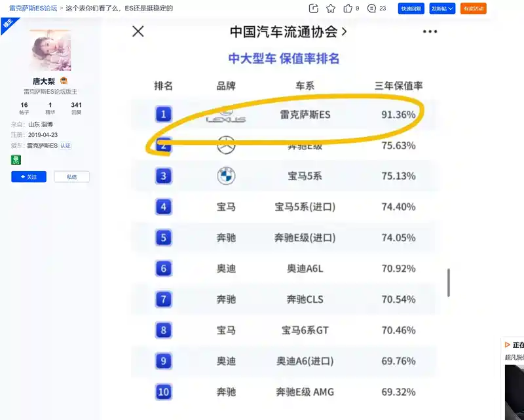Screen dimensions: 524x420
Task: Click the 70.92% value
Action: [398, 269]
